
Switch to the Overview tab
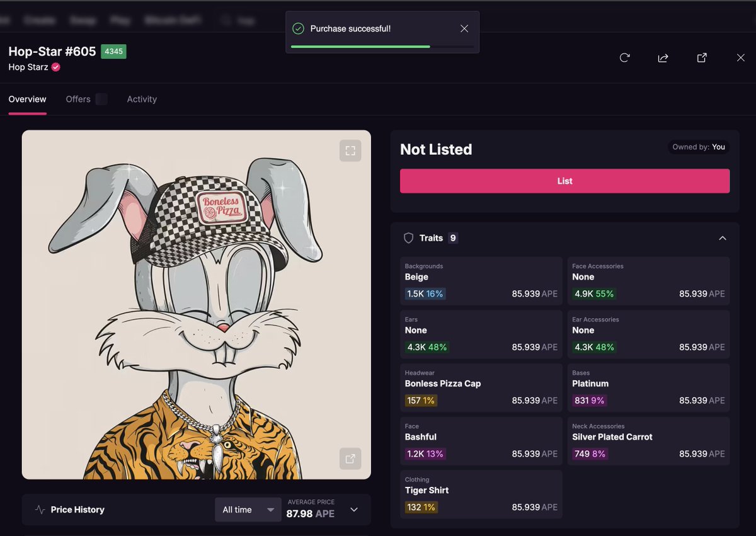27,99
